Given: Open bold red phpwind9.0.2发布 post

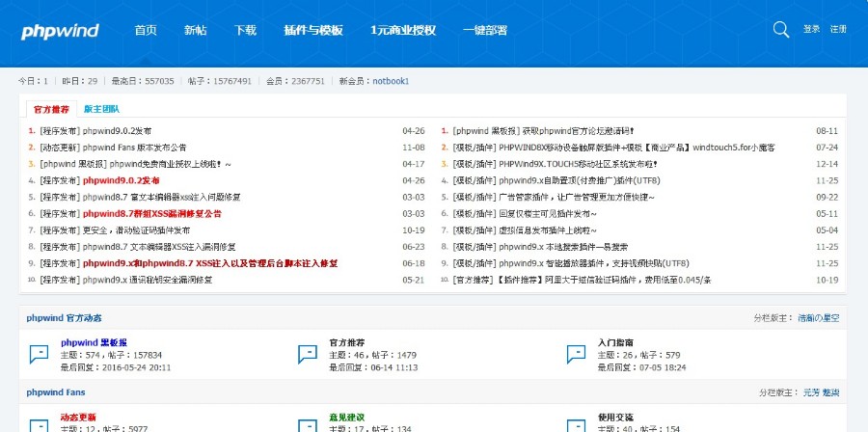Looking at the screenshot, I should [122, 180].
